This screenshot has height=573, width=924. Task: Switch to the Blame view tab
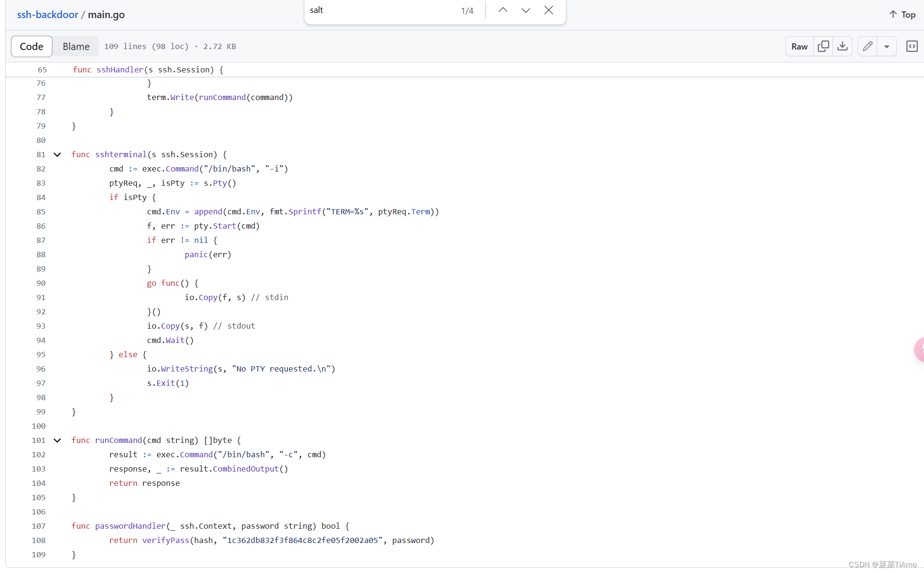coord(76,46)
